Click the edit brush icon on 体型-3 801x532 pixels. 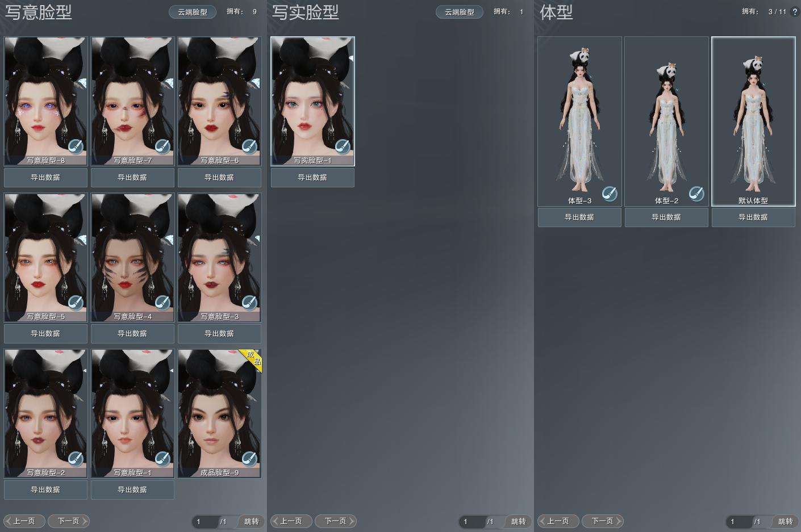click(610, 194)
